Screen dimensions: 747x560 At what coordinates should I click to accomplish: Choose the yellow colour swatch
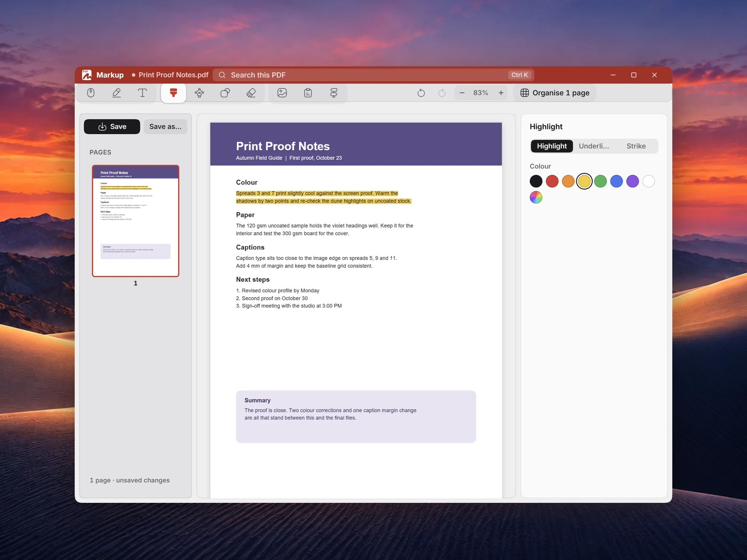coord(584,181)
